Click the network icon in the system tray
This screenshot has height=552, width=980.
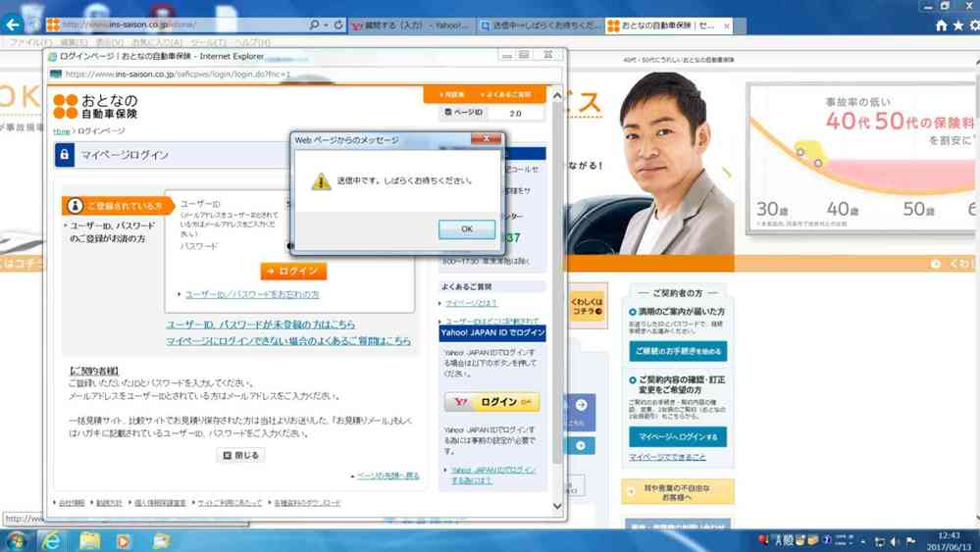point(879,541)
